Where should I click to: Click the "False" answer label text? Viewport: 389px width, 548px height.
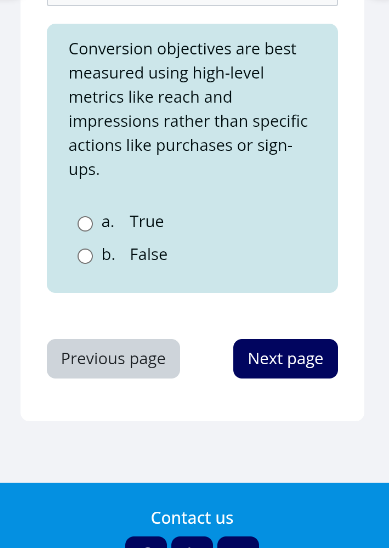click(x=149, y=254)
